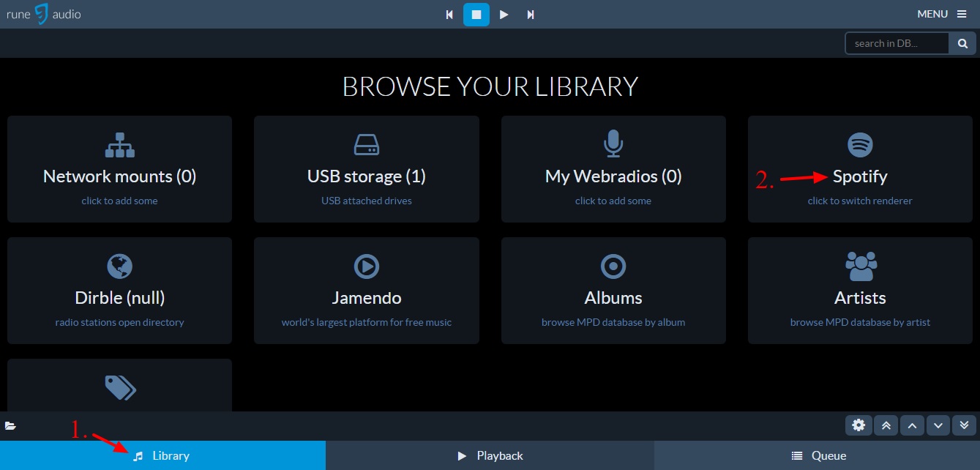Click 'click to add some' under My Webradios
This screenshot has width=980, height=470.
click(x=613, y=201)
